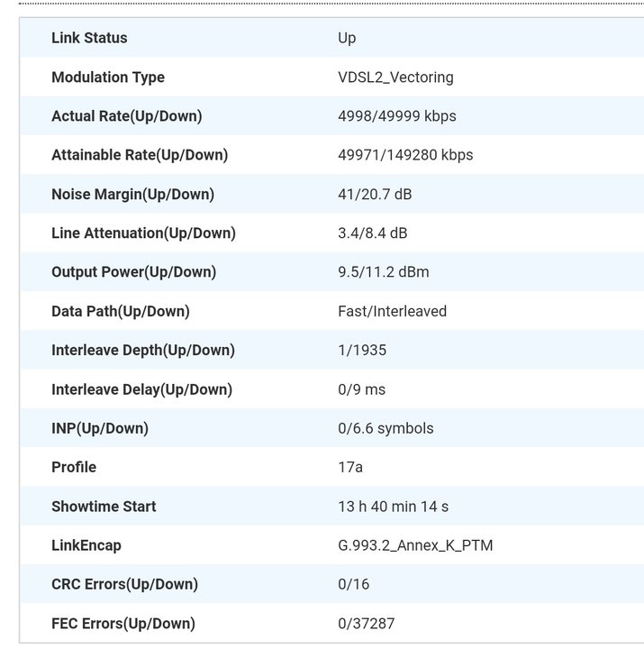
Task: Select the G.993.2_Annex_K_PTM value
Action: pyautogui.click(x=415, y=545)
